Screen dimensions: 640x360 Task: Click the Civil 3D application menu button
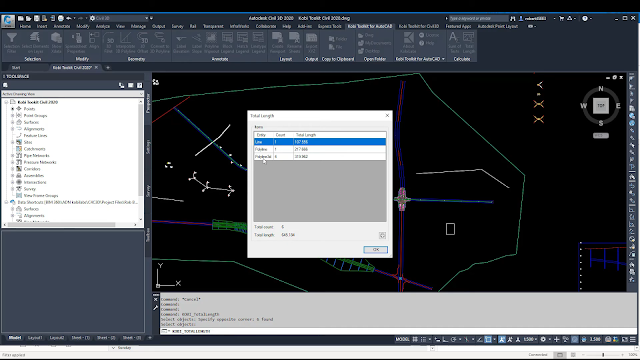point(7,21)
